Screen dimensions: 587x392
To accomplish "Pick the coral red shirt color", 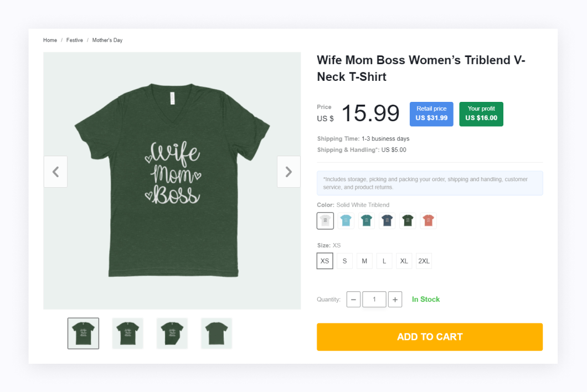I will pyautogui.click(x=428, y=221).
